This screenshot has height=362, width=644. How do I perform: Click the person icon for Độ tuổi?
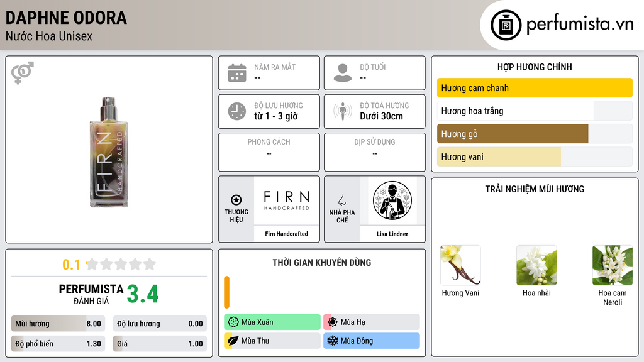click(x=343, y=73)
